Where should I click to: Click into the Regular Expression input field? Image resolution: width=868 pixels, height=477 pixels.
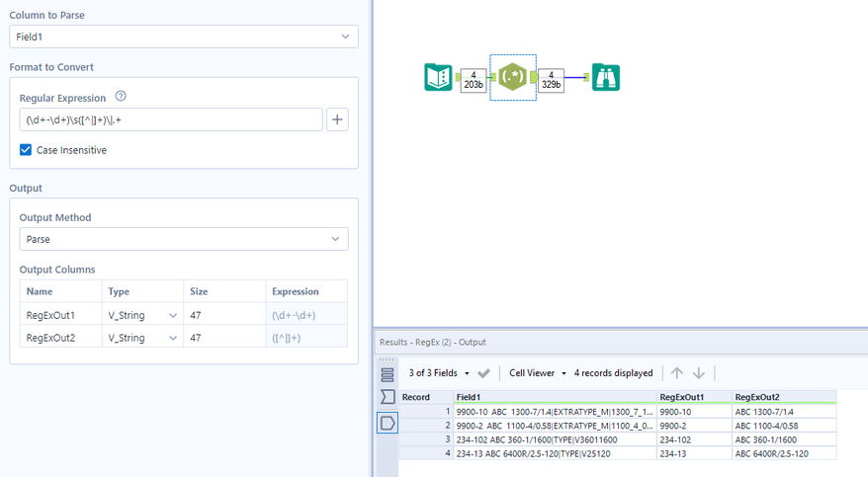tap(171, 119)
